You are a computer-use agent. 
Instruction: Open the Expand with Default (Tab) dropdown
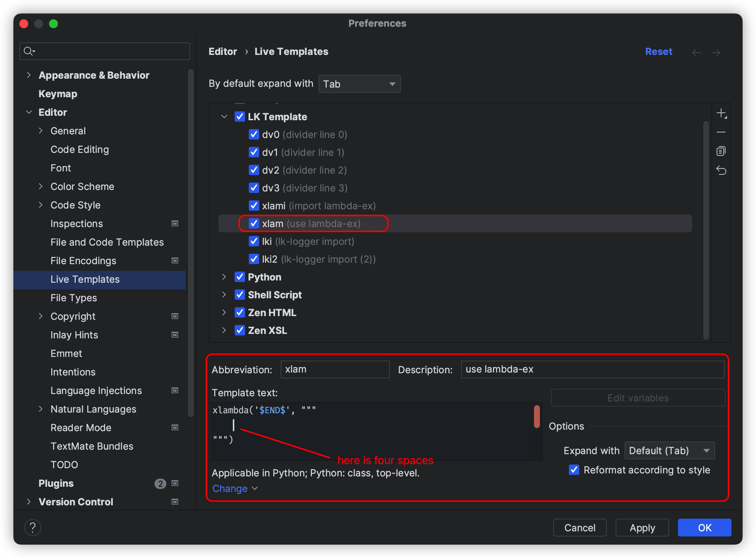tap(669, 450)
